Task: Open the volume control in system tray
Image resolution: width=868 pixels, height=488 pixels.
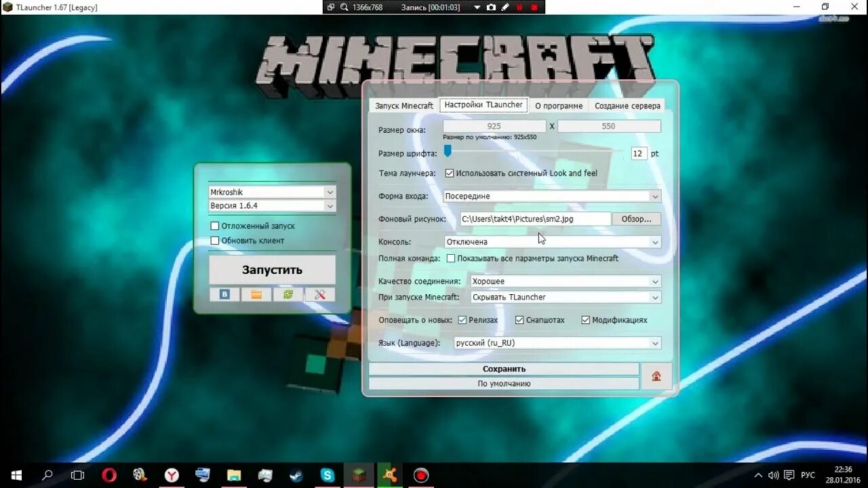Action: (x=774, y=475)
